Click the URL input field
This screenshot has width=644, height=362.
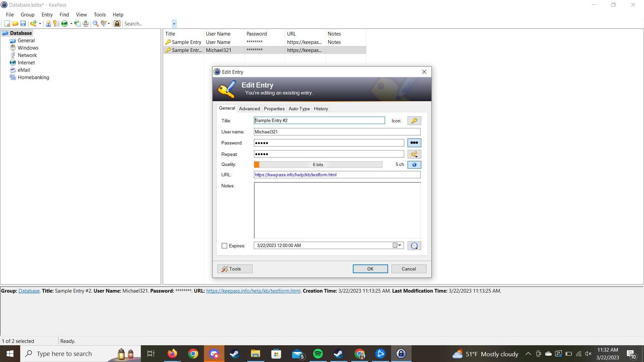tap(337, 175)
